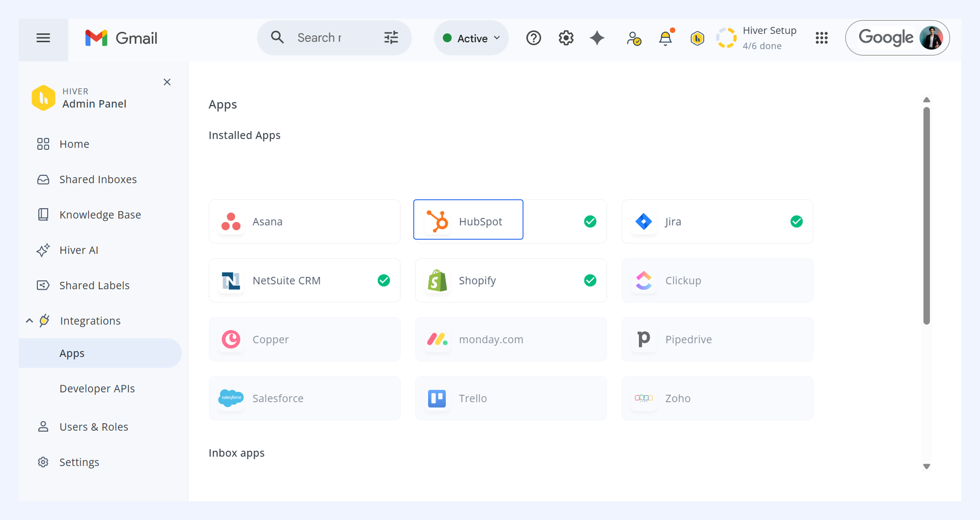Image resolution: width=980 pixels, height=520 pixels.
Task: Click the HubSpot sprocket icon
Action: pyautogui.click(x=437, y=220)
